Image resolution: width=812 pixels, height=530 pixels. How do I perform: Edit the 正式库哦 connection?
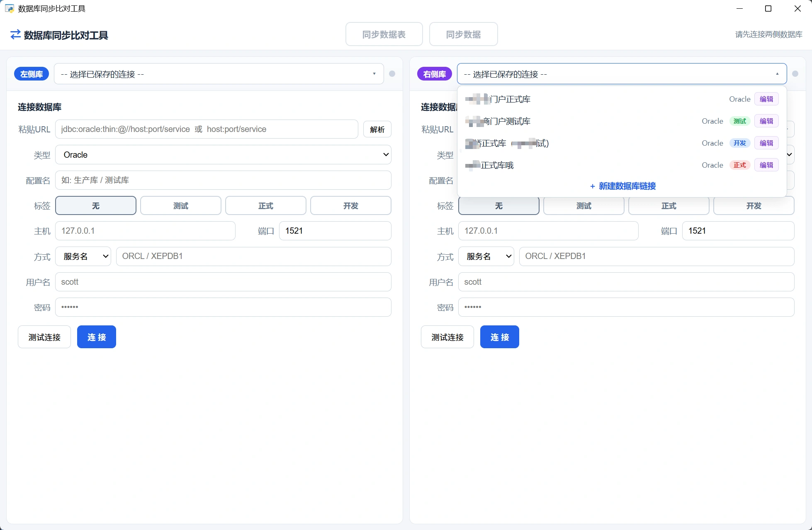point(766,165)
